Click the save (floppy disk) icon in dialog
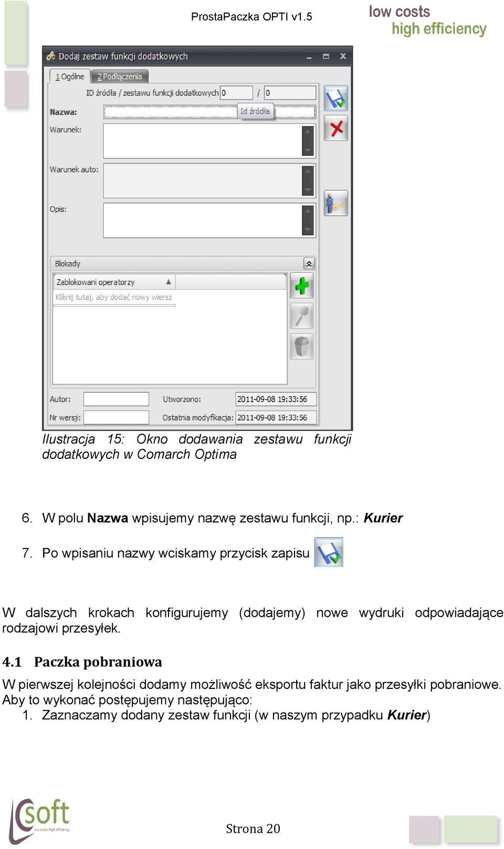Image resolution: width=504 pixels, height=849 pixels. (x=336, y=98)
